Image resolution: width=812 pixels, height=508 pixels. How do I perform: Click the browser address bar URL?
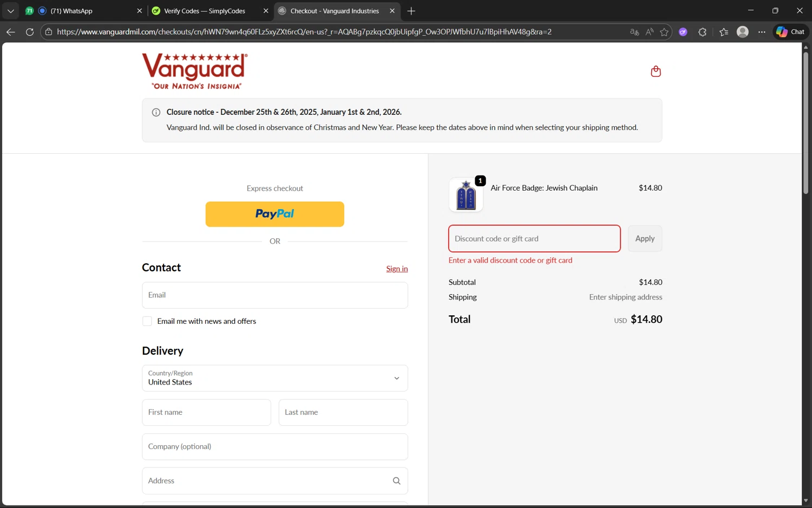pos(304,32)
